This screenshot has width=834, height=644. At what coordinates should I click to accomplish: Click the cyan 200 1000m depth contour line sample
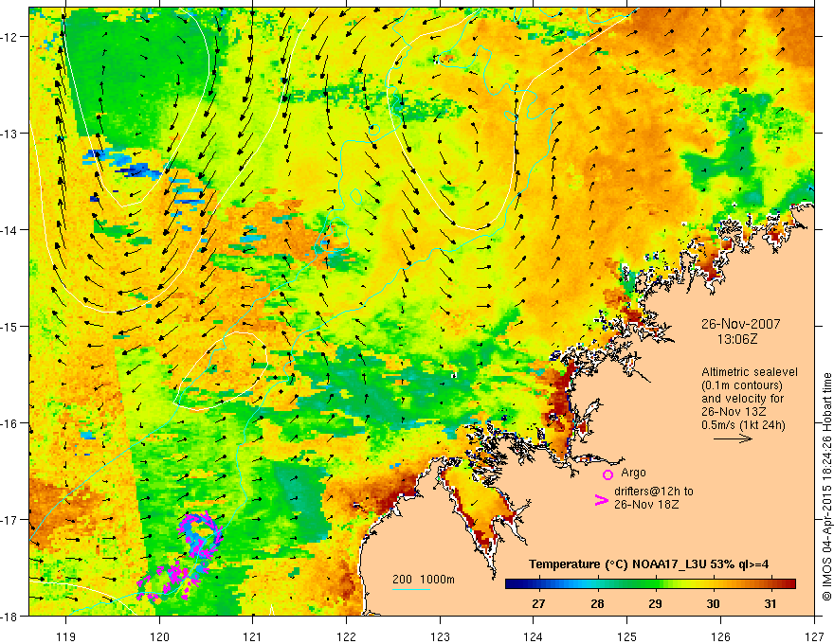tap(410, 589)
